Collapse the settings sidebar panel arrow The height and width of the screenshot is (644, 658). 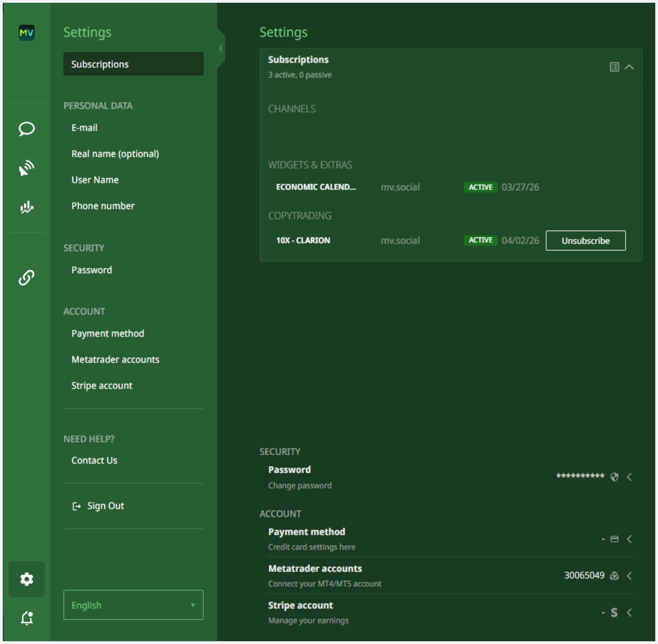pos(221,48)
